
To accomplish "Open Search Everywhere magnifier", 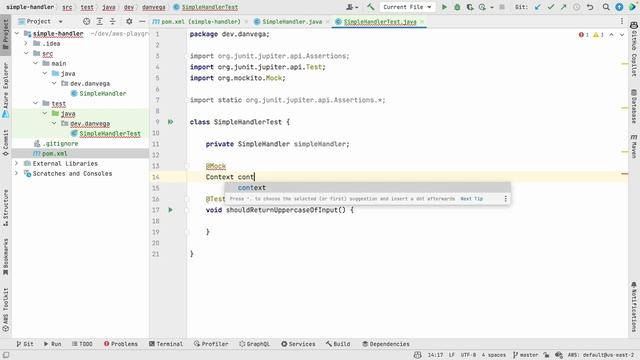I will click(606, 7).
